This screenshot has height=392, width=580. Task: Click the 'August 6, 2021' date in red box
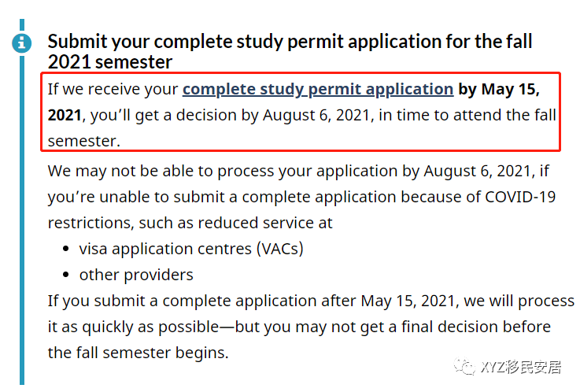point(316,115)
